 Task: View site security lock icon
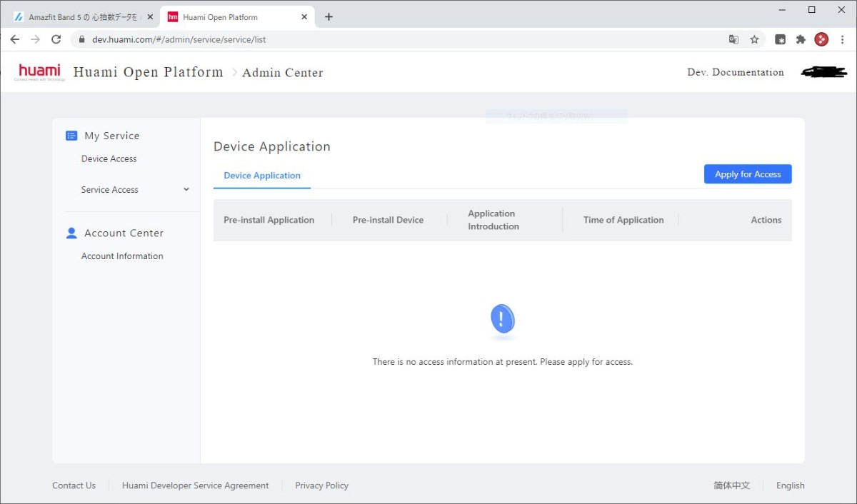(x=81, y=39)
